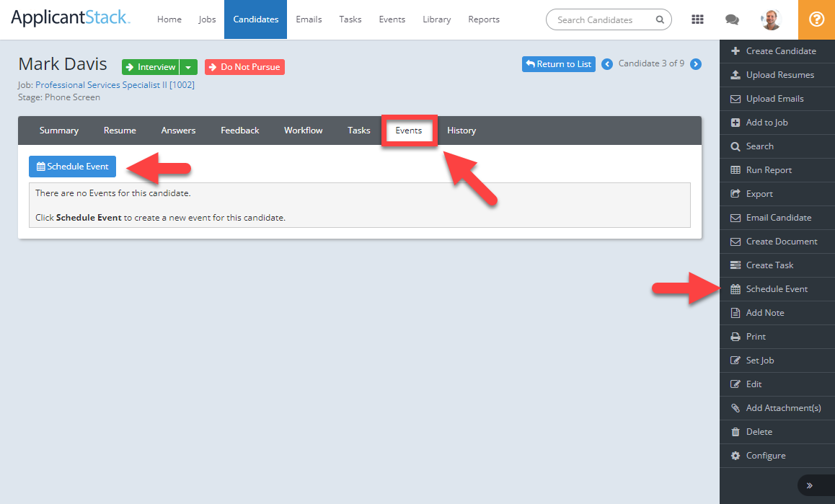
Task: Click Delete in the right sidebar
Action: coord(759,432)
